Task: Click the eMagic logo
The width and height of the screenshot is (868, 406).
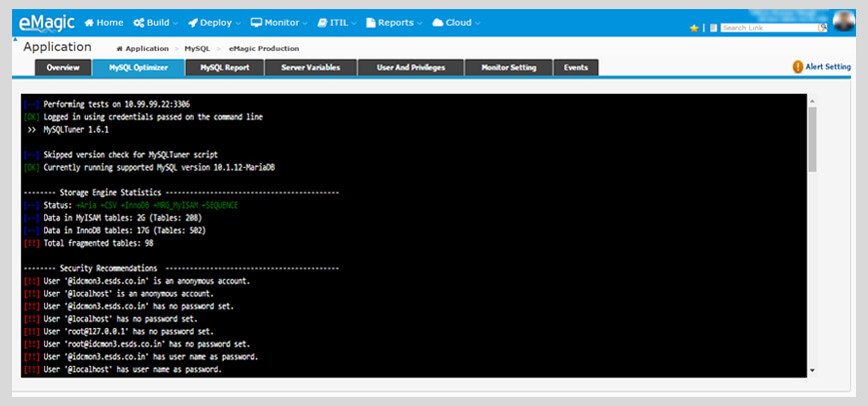Action: tap(48, 23)
